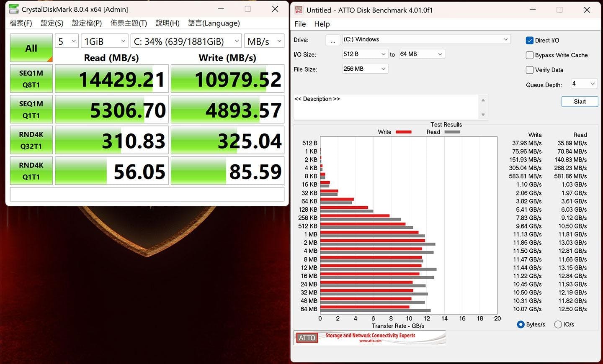Click the 1 MB write value 11.13 GB/s
The height and width of the screenshot is (364, 603).
[527, 234]
